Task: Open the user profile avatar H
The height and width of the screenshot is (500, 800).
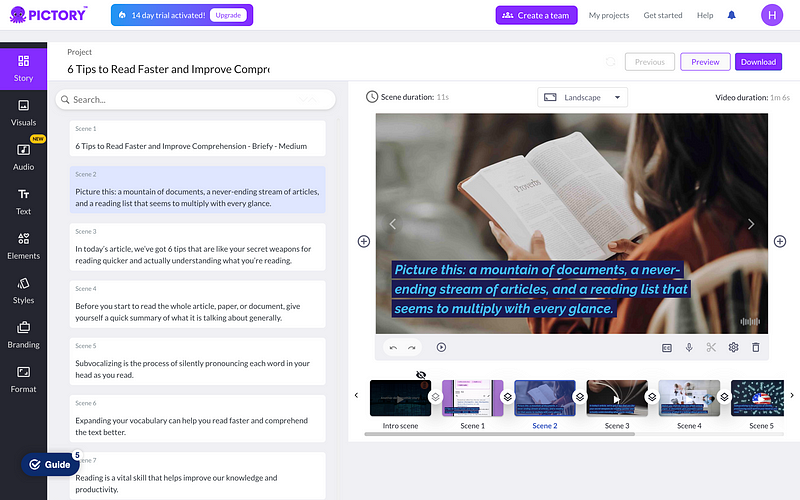Action: (771, 15)
